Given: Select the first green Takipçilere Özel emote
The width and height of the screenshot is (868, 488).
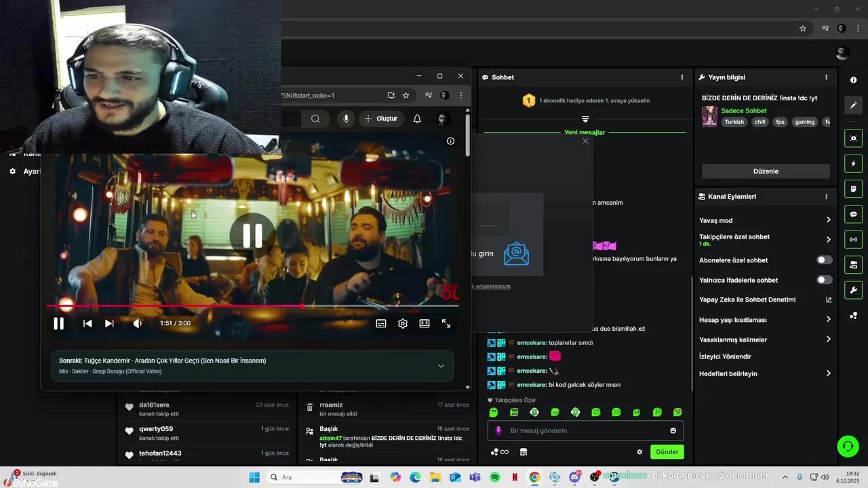Looking at the screenshot, I should coord(494,412).
